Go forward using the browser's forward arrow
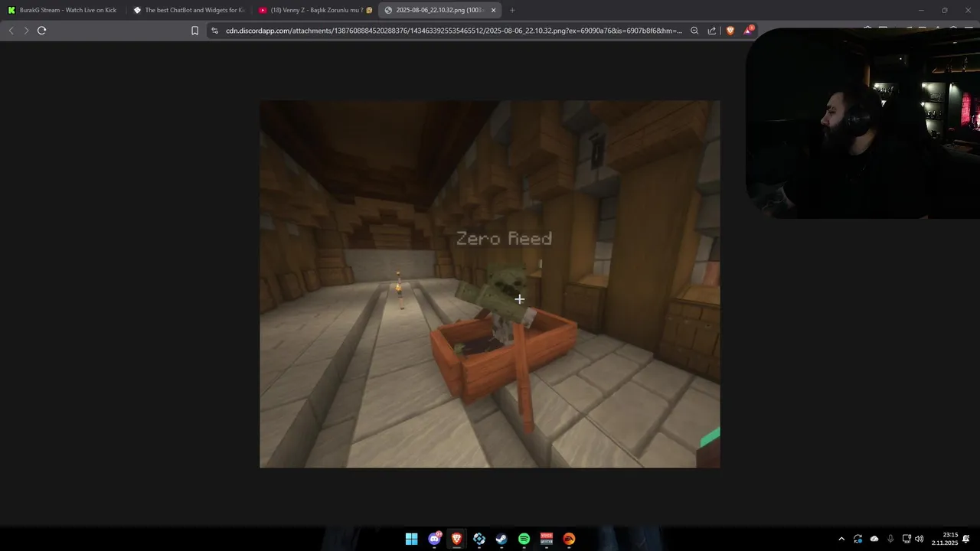 (26, 31)
